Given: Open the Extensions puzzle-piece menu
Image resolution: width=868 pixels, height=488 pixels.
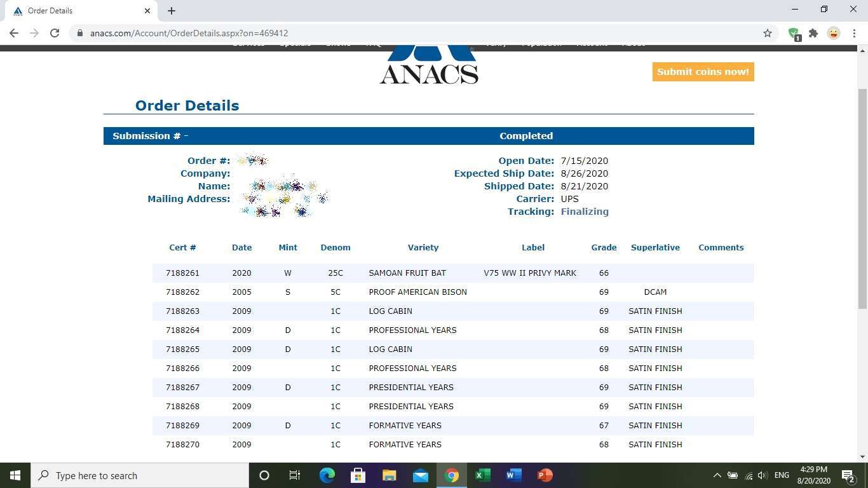Looking at the screenshot, I should click(x=813, y=33).
